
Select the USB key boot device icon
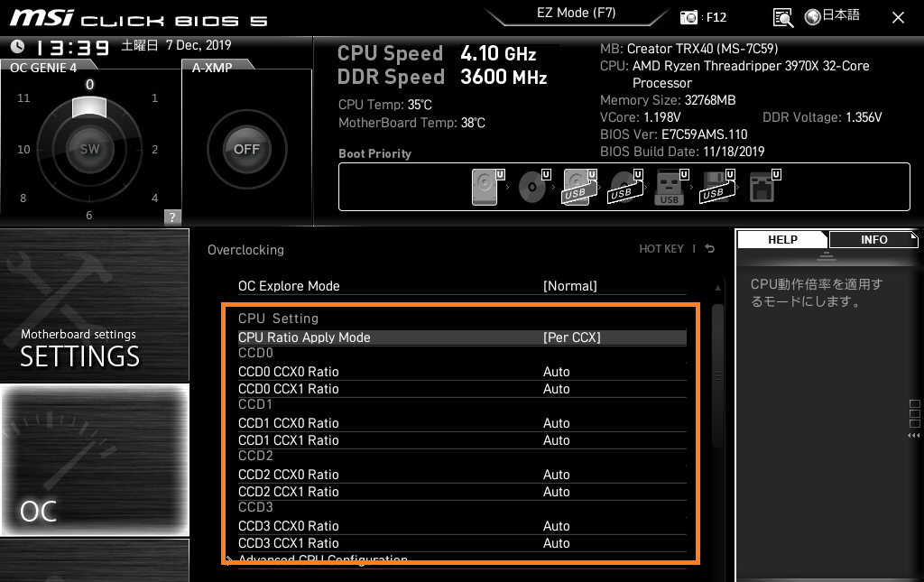tap(671, 187)
